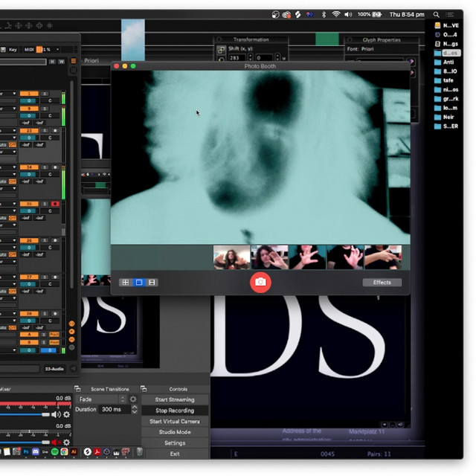Viewport: 476px width, 476px height.
Task: Toggle the record arm on track 25
Action: coord(55,203)
